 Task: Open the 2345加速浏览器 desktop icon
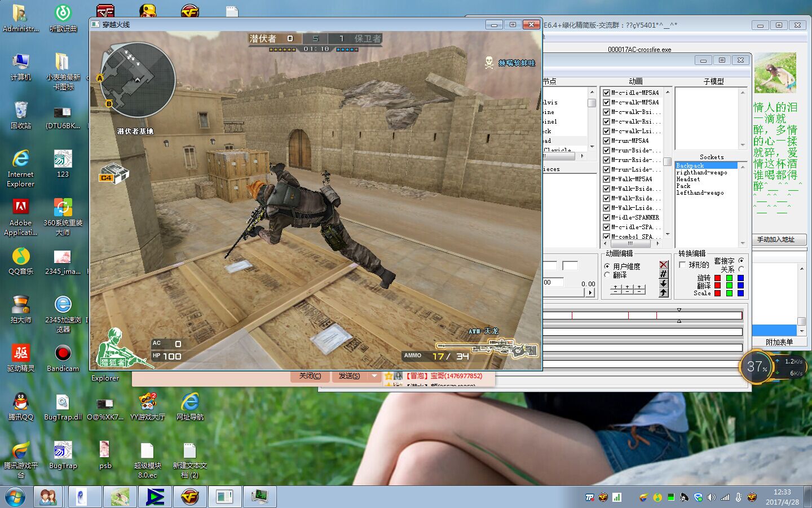click(x=63, y=314)
